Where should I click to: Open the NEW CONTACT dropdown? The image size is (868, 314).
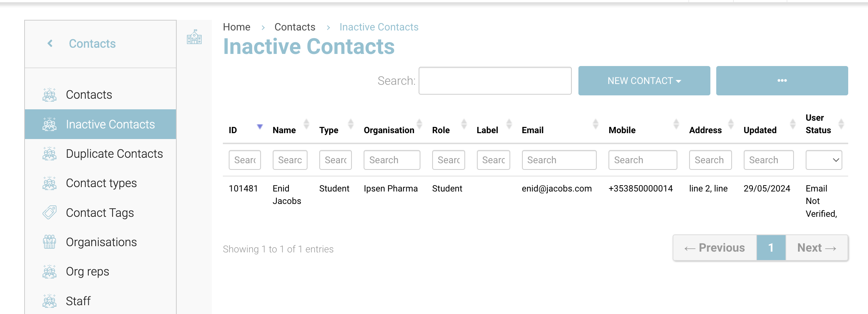(644, 81)
